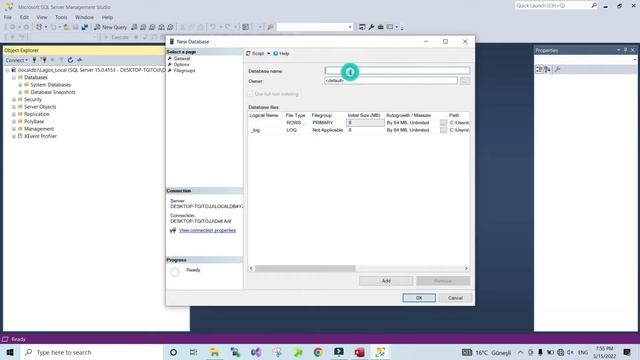Open the Edit menu

[x=24, y=17]
